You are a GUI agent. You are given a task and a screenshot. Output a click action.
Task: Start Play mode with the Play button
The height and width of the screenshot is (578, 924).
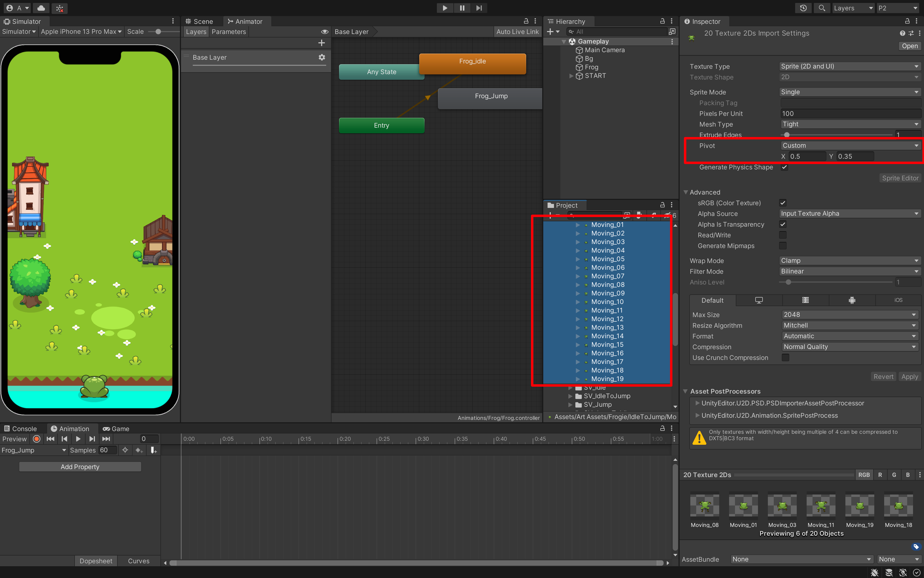(445, 8)
